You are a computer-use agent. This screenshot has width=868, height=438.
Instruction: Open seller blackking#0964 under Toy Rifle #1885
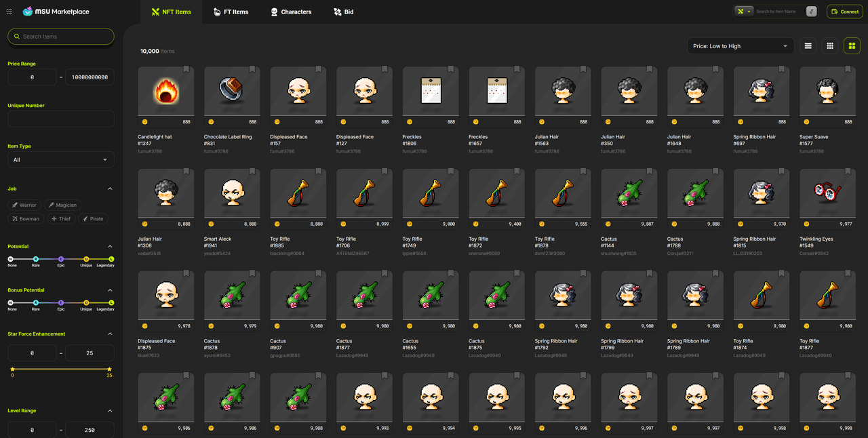[288, 254]
